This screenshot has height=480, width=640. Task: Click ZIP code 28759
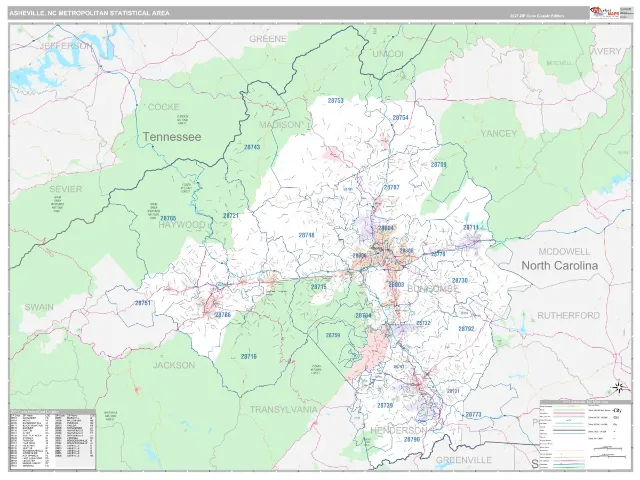point(333,335)
